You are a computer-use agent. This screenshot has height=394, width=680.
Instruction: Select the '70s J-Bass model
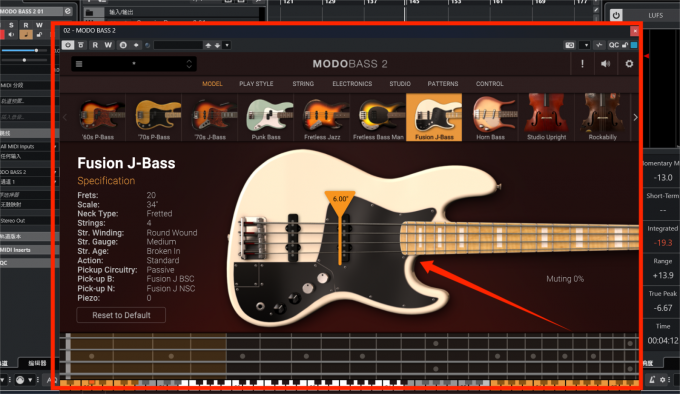tap(210, 117)
